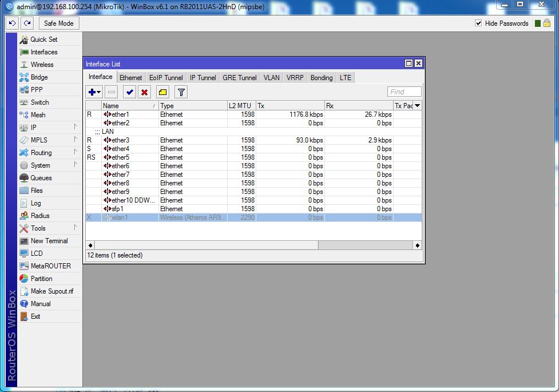Select the disabled wlan1 row
This screenshot has width=559, height=392.
(x=254, y=217)
